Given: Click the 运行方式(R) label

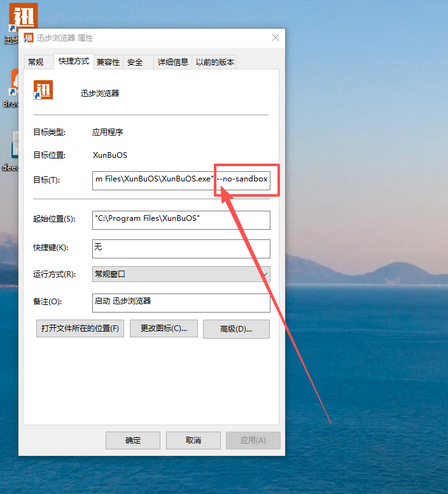Looking at the screenshot, I should pos(54,274).
